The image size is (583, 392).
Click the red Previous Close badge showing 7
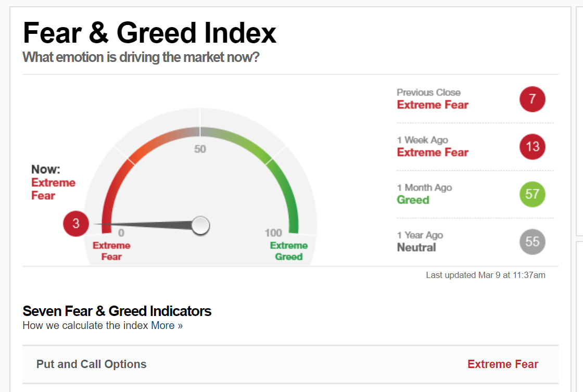coord(532,99)
